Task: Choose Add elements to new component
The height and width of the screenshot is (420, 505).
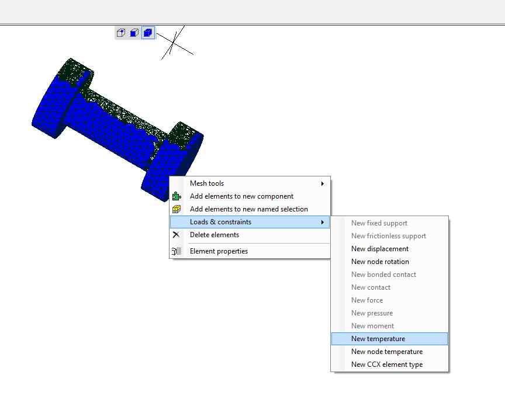Action: click(250, 196)
